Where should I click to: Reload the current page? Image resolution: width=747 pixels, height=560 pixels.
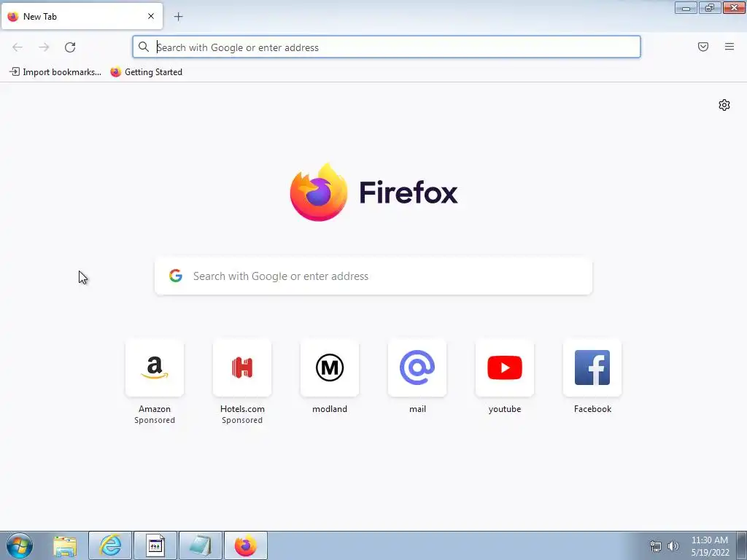[70, 47]
